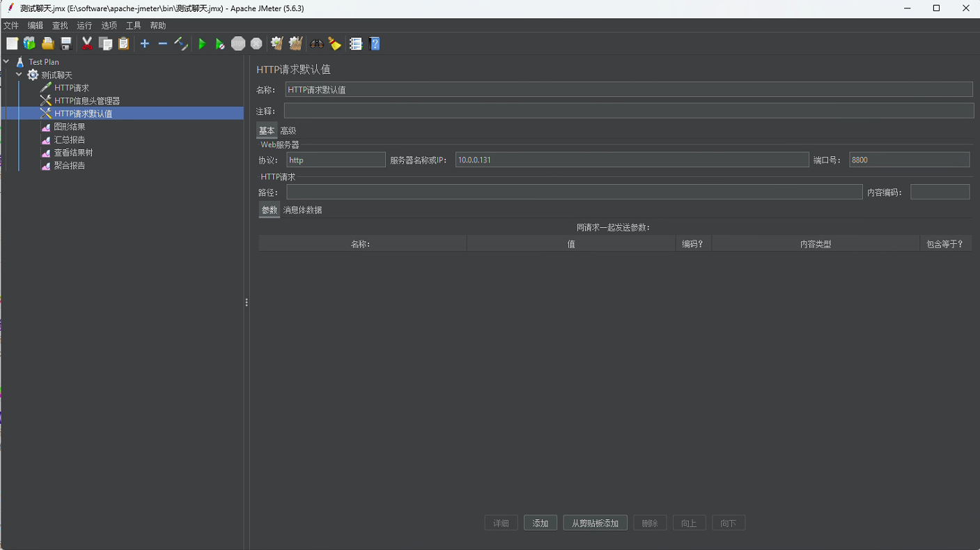Click Start no pauses toolbar icon
Image resolution: width=980 pixels, height=550 pixels.
[x=220, y=44]
